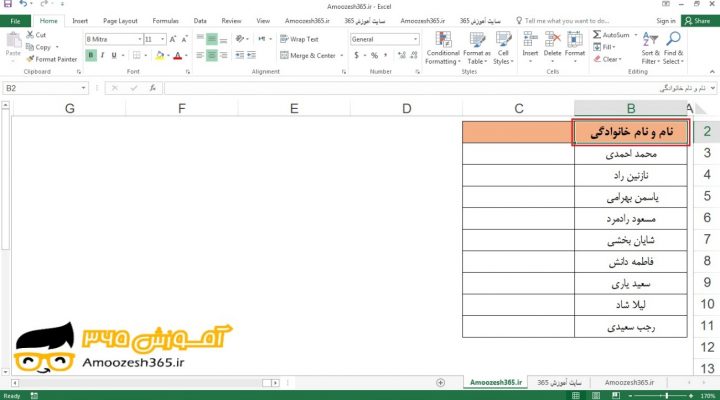Click the Tell me what you want box
Viewport: 720px width, 400px height.
point(563,21)
